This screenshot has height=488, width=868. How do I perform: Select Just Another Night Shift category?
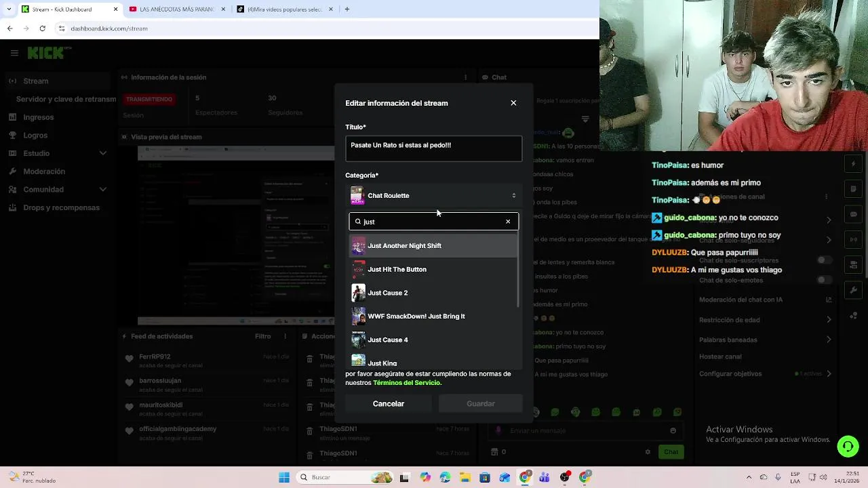(433, 245)
